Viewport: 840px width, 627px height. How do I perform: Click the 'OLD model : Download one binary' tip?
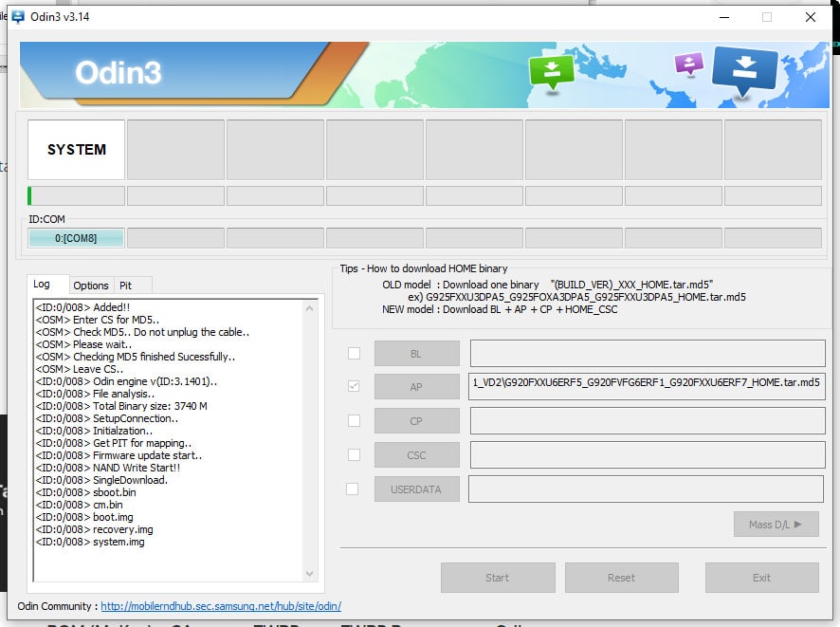pos(547,285)
